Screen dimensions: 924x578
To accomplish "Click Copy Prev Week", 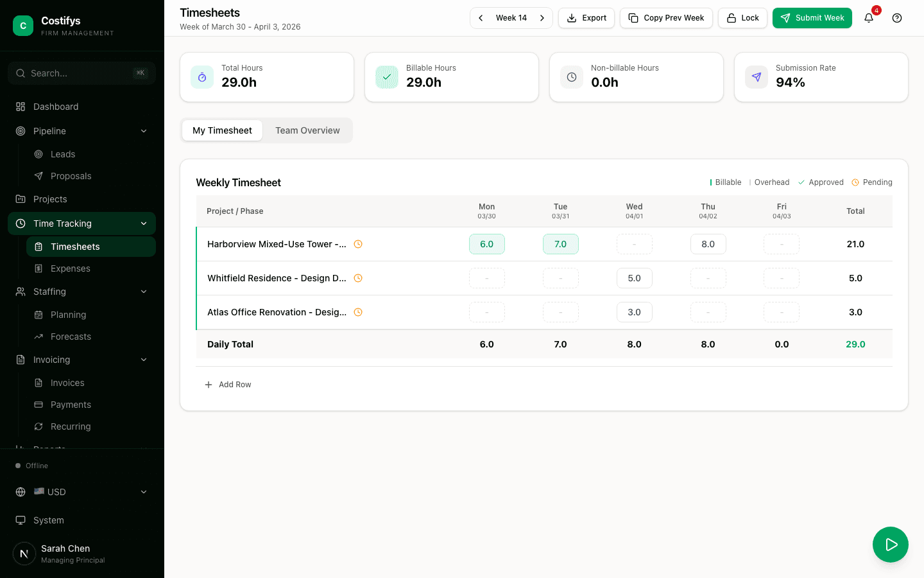I will [666, 18].
